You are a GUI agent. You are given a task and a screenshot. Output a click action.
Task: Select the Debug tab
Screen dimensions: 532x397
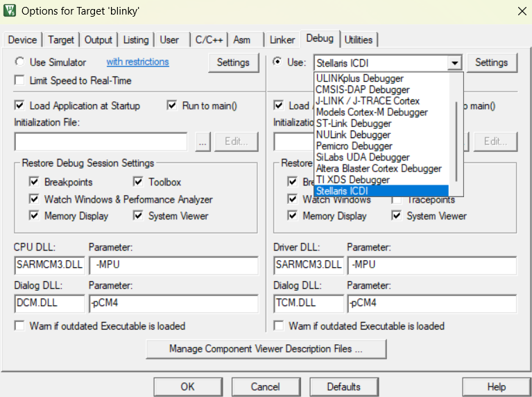[x=320, y=38]
